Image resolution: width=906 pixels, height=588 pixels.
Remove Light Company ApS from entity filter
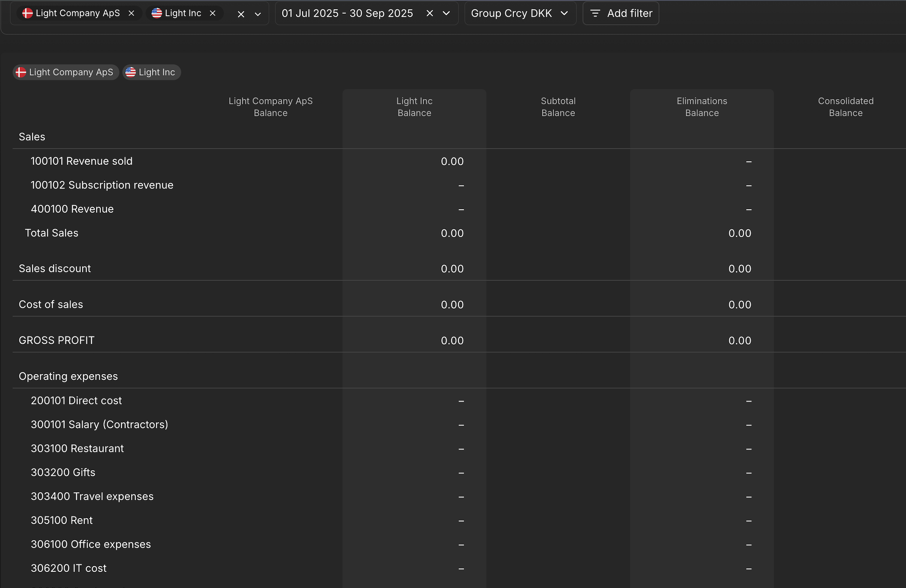131,13
